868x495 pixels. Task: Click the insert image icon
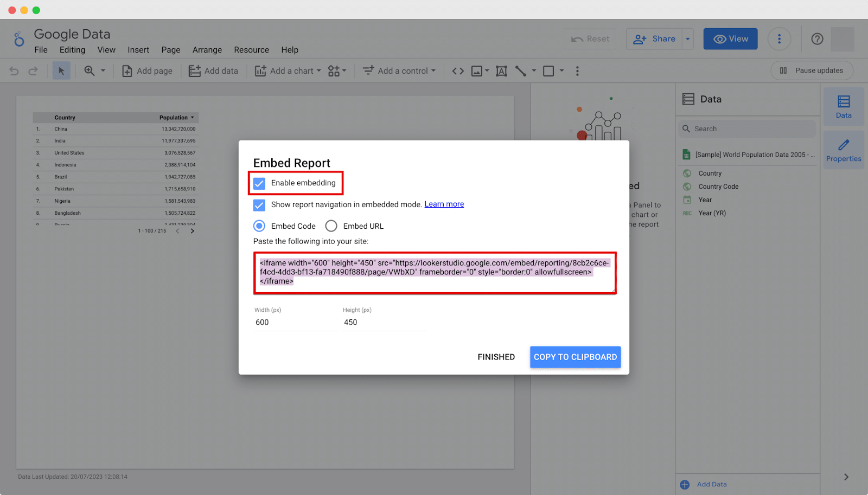tap(477, 71)
